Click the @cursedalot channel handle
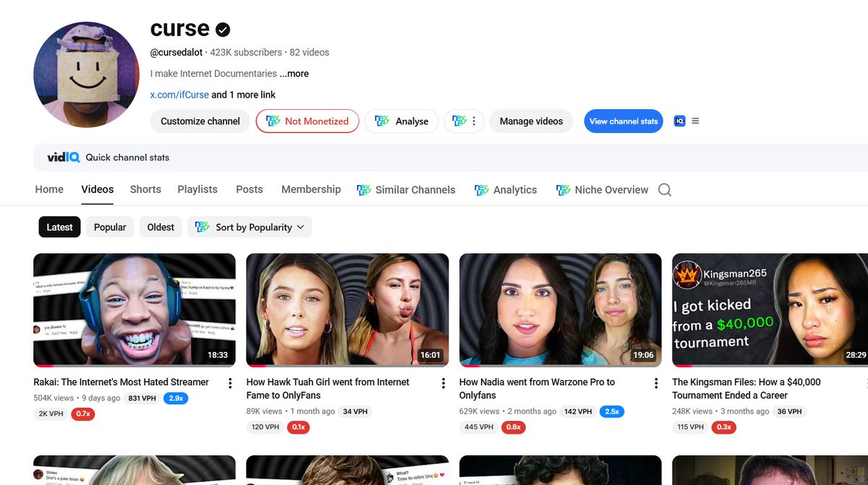The height and width of the screenshot is (485, 868). [x=177, y=53]
